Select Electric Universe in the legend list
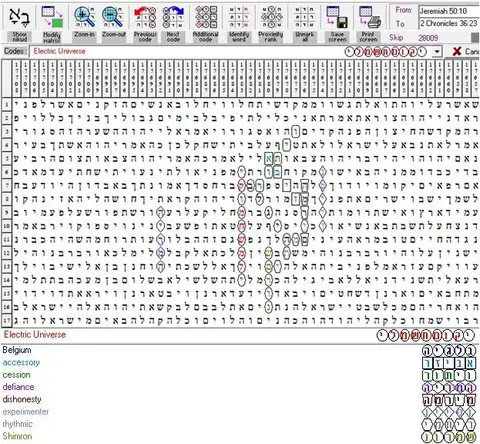Image resolution: width=480 pixels, height=444 pixels. 35,335
